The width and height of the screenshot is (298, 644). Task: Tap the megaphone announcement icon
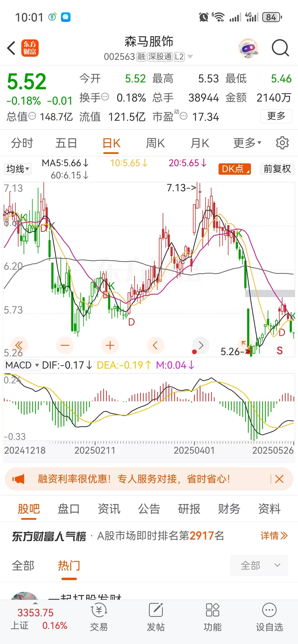click(18, 479)
